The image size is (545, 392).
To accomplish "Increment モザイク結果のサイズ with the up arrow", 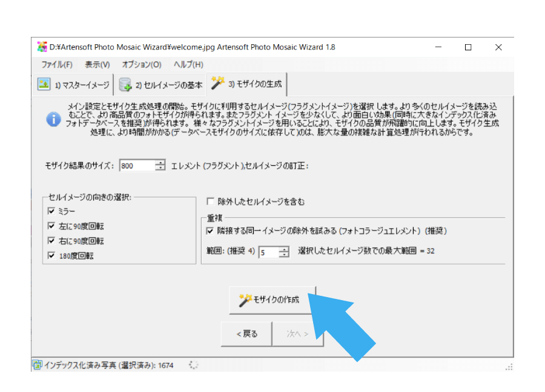I will (x=160, y=162).
